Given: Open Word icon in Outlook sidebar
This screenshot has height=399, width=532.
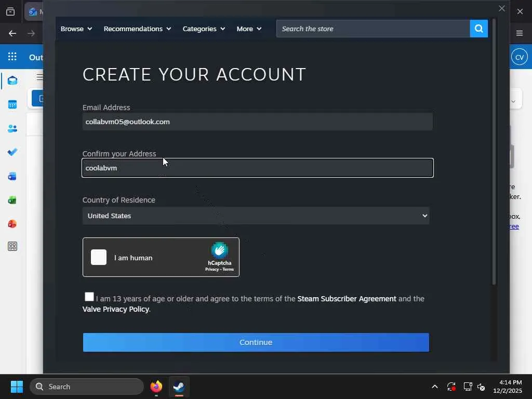Looking at the screenshot, I should click(12, 177).
